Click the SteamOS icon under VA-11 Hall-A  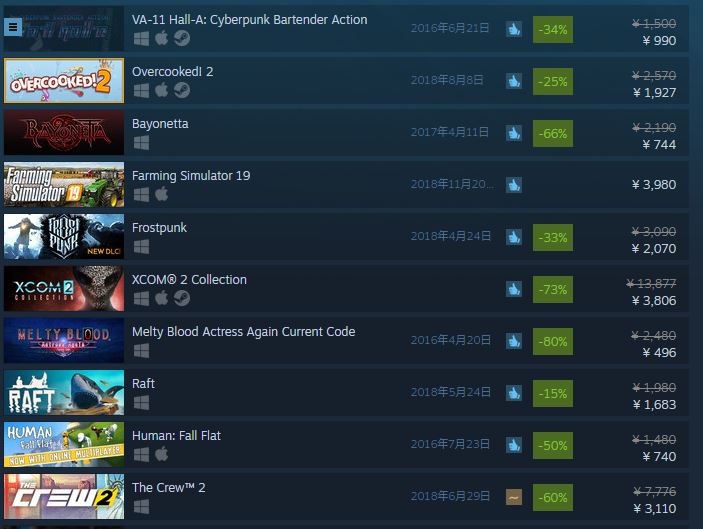tap(182, 39)
